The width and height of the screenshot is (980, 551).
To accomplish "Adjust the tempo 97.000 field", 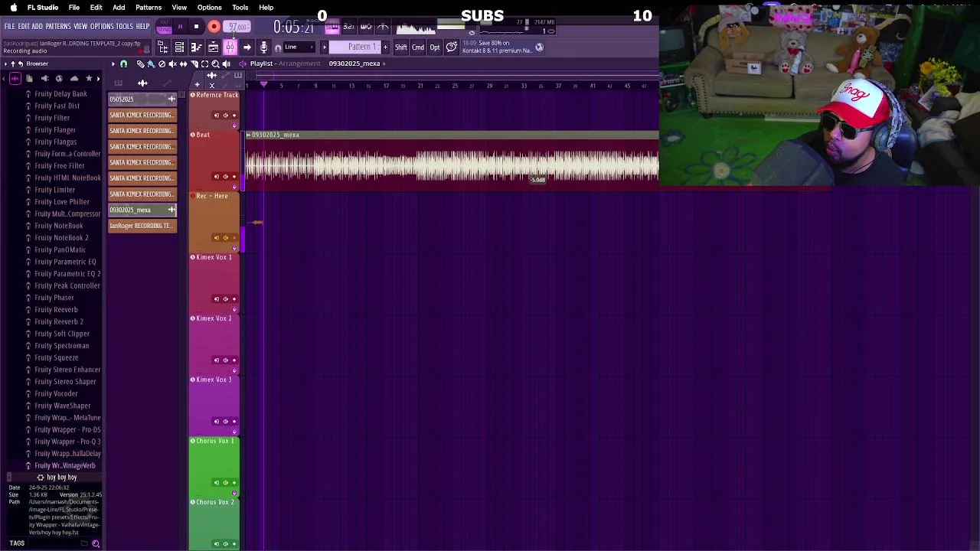I will (238, 27).
